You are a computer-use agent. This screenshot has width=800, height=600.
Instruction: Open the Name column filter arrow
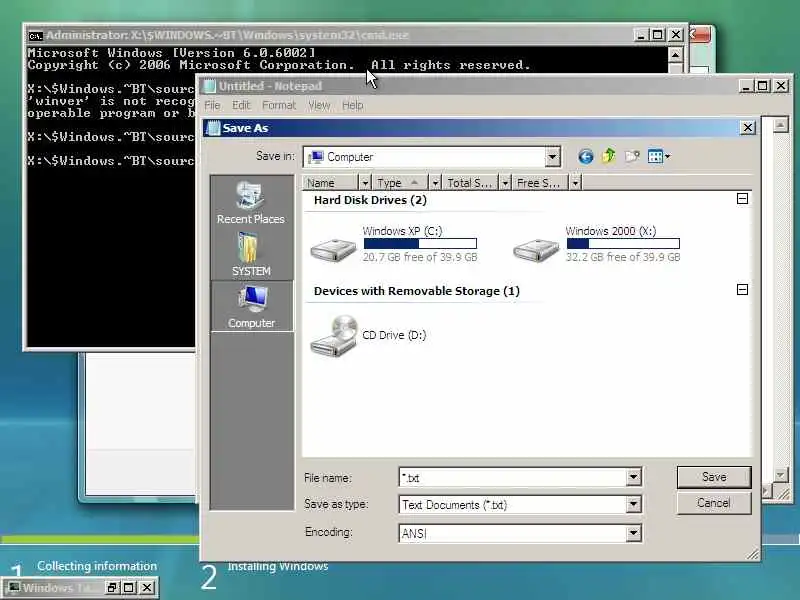tap(365, 183)
